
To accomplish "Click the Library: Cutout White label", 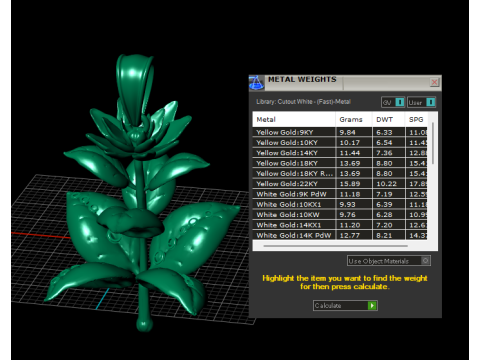I will 303,102.
